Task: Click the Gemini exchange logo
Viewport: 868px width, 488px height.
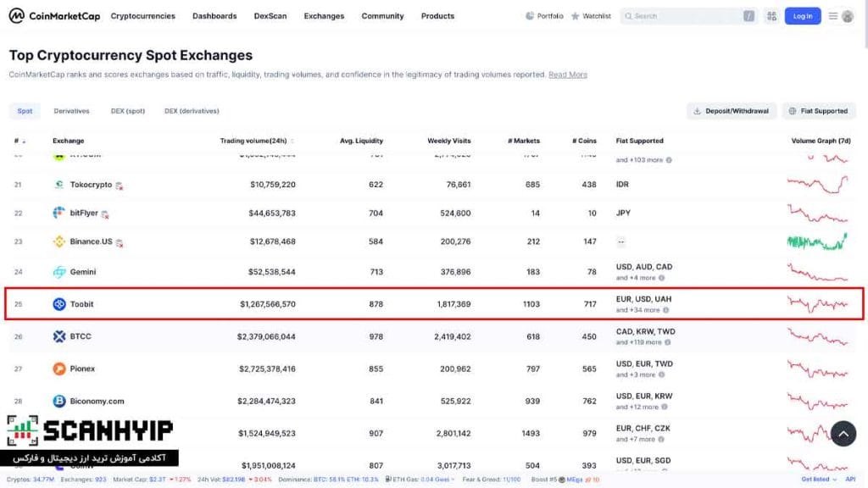Action: tap(59, 272)
